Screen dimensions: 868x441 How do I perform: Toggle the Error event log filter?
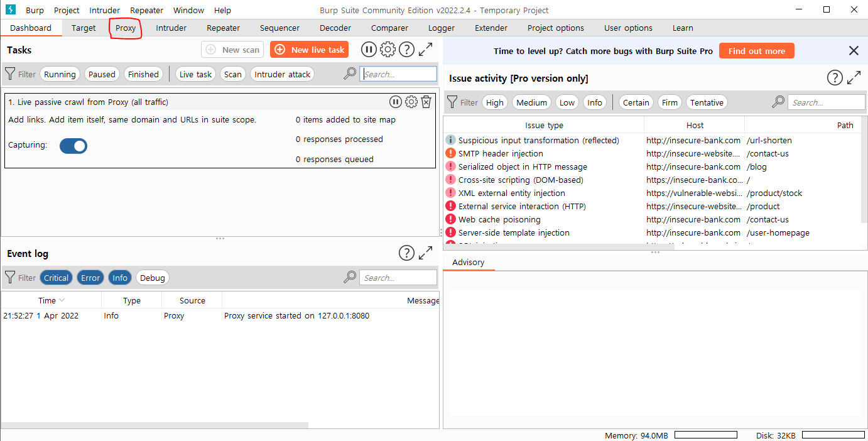pos(90,278)
